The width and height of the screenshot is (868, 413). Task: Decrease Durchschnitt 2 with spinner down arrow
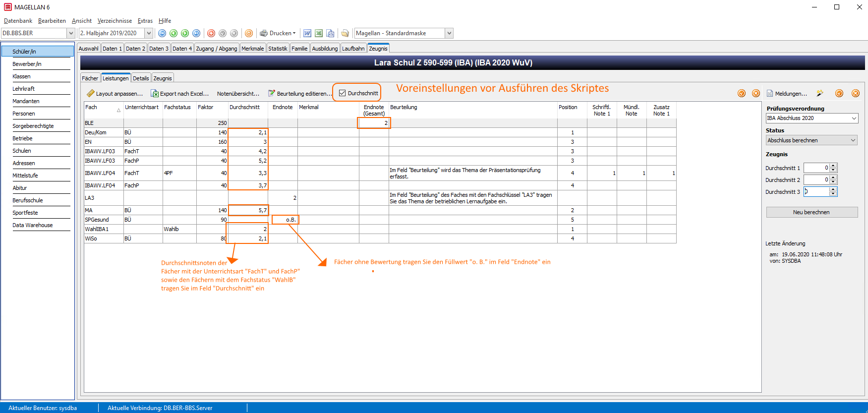(x=833, y=182)
